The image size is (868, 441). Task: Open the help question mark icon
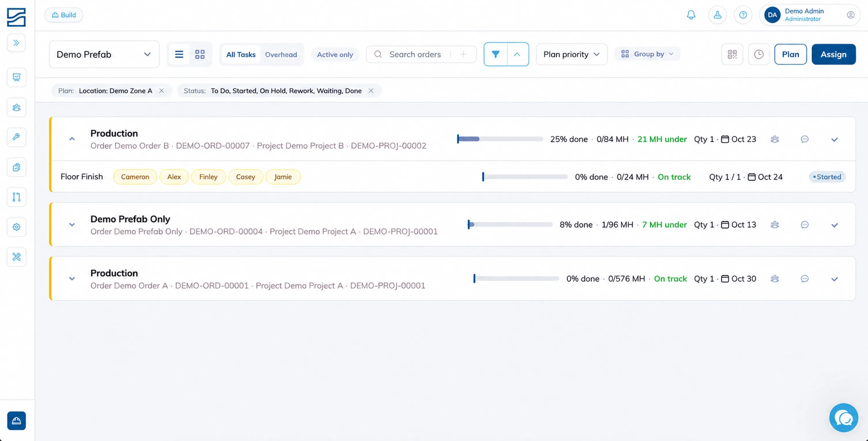coord(743,15)
